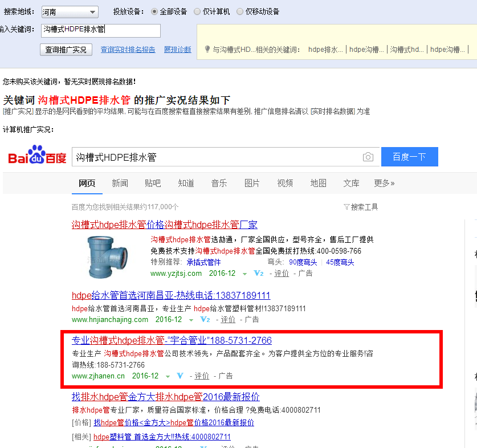Expand the arrow next to zjhanen.cn date

[x=168, y=377]
